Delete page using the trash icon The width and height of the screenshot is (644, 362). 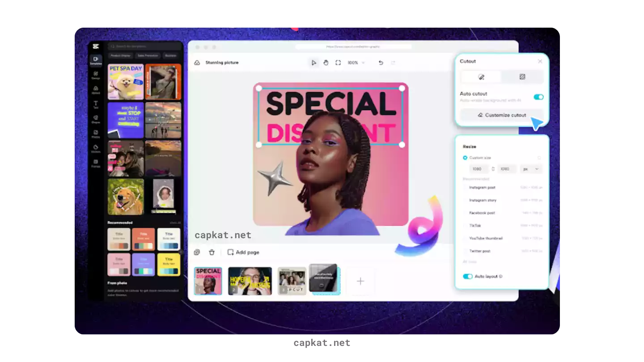pos(212,253)
